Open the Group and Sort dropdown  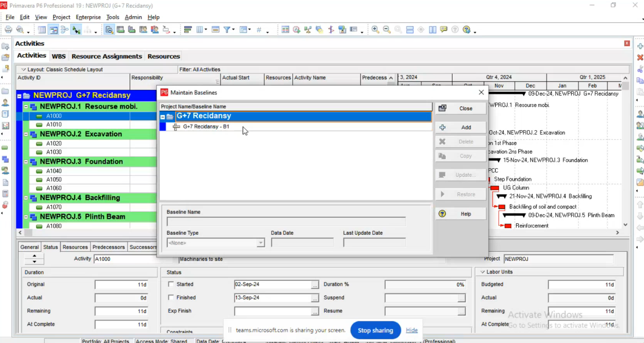click(245, 30)
